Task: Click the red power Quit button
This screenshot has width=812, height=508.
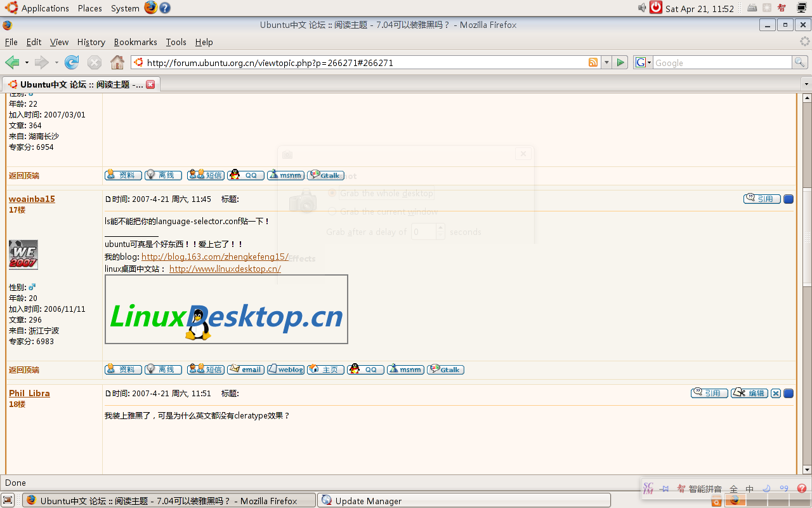Action: coord(656,8)
